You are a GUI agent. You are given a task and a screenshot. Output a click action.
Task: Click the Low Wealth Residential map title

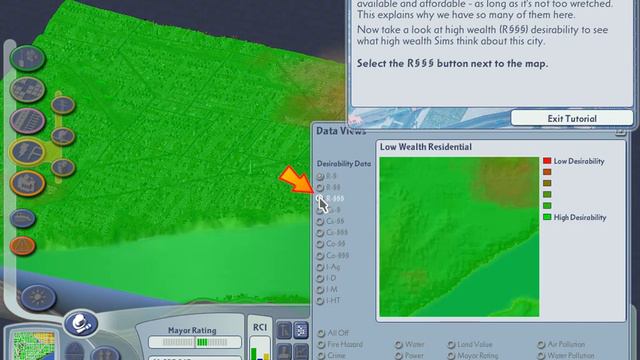tap(426, 147)
